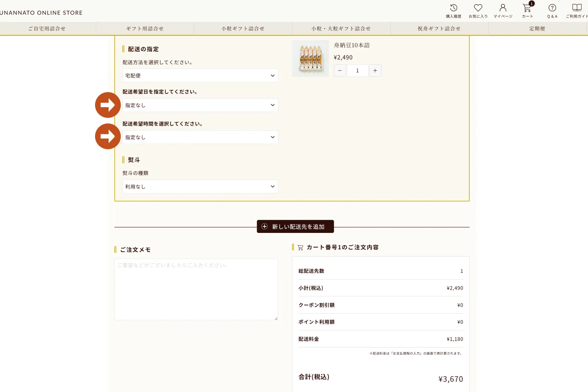Decrease quantity with the minus button
588x392 pixels.
coord(340,71)
